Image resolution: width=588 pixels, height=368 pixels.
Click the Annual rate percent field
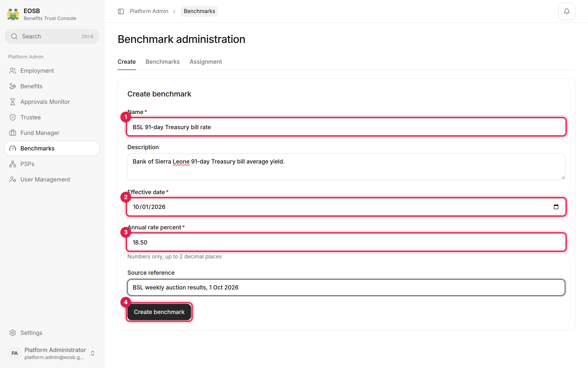[x=346, y=242]
